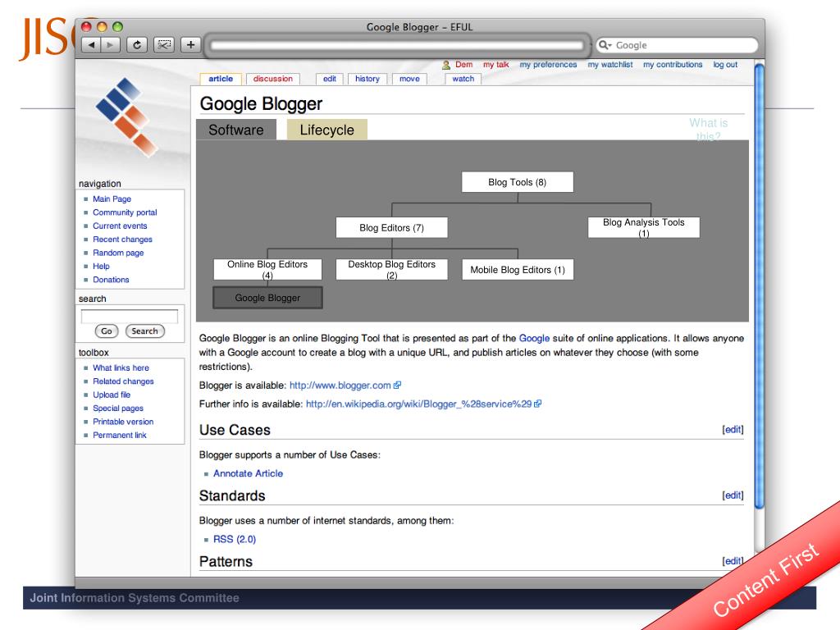Go back with the browser back arrow

pyautogui.click(x=91, y=45)
